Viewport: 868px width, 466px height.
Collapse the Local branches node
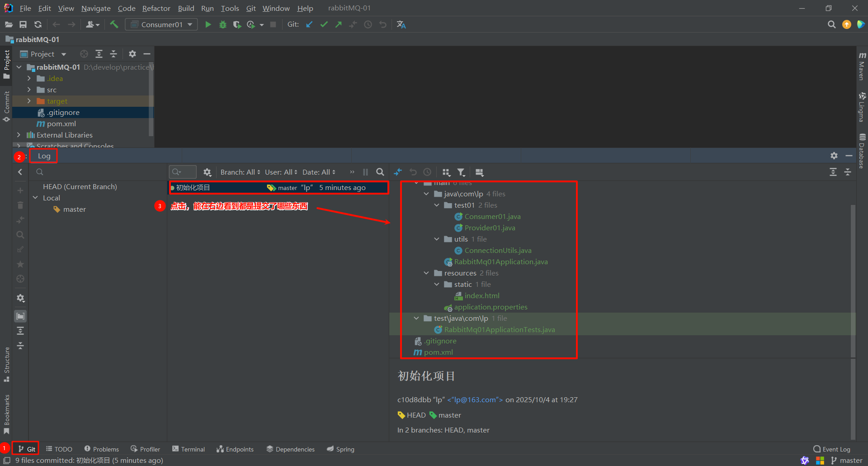[35, 198]
